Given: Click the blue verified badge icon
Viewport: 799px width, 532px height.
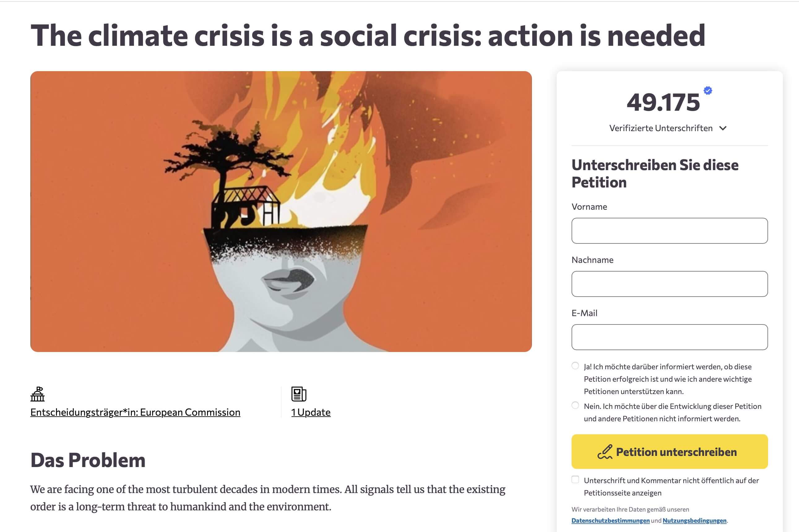Looking at the screenshot, I should tap(708, 91).
